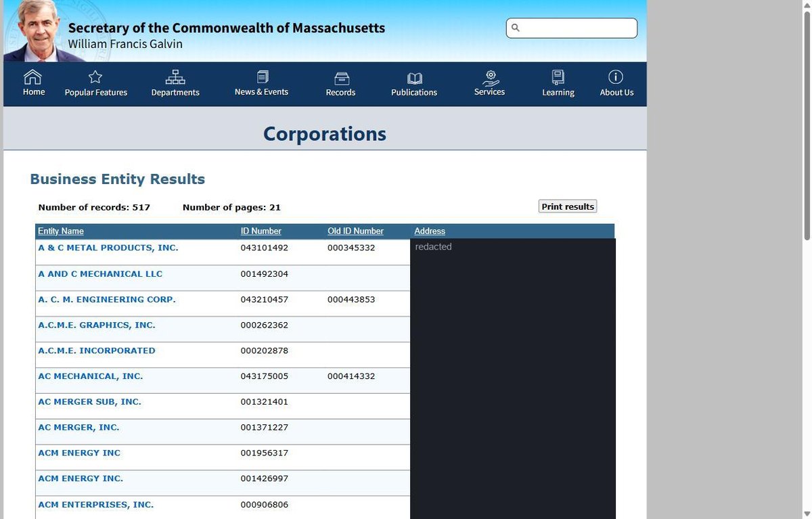Select ID number 043175005
The image size is (812, 519).
[265, 376]
